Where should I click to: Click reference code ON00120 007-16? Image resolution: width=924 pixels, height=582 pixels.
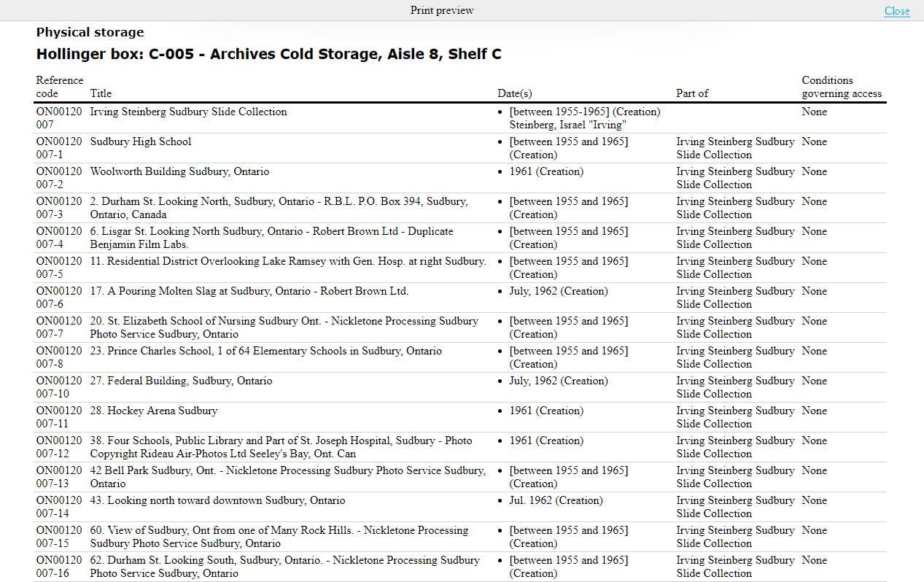pos(60,567)
